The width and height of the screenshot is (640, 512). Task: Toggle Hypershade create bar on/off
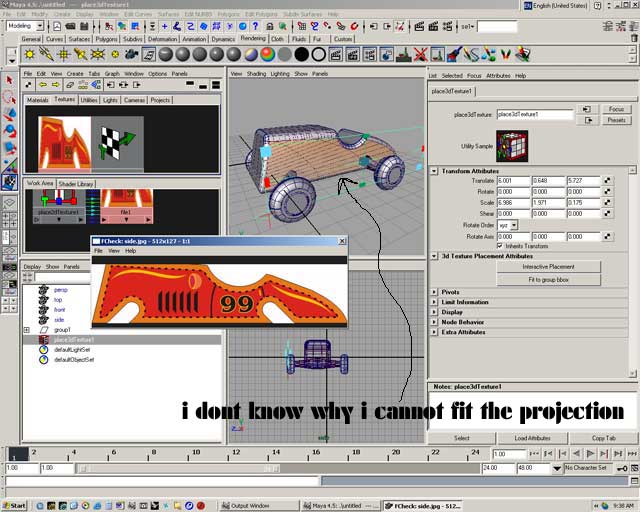coord(28,85)
